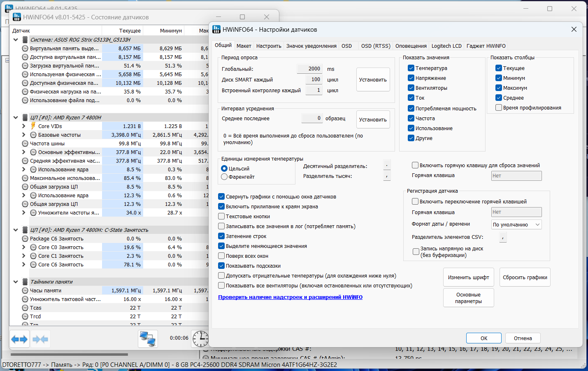Click the Глобальный polling period field showing 2000
Screen dimensions: 588x371
pos(310,69)
